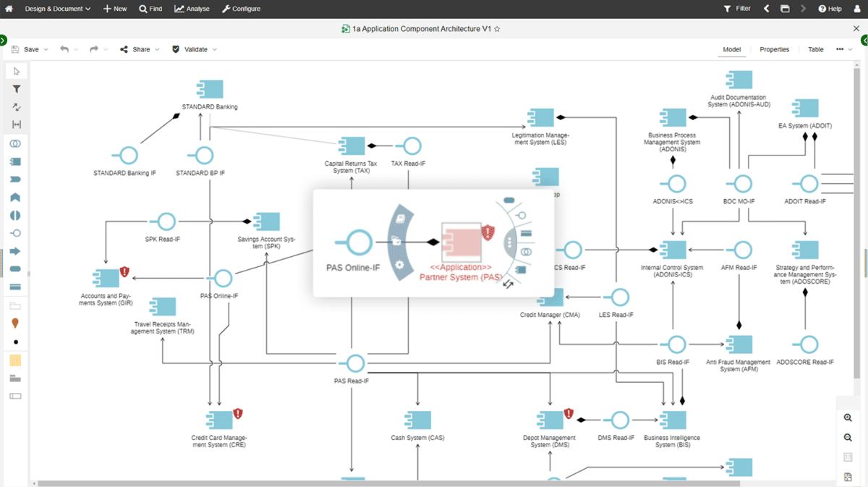868x487 pixels.
Task: Switch to the Properties tab
Action: tap(774, 49)
